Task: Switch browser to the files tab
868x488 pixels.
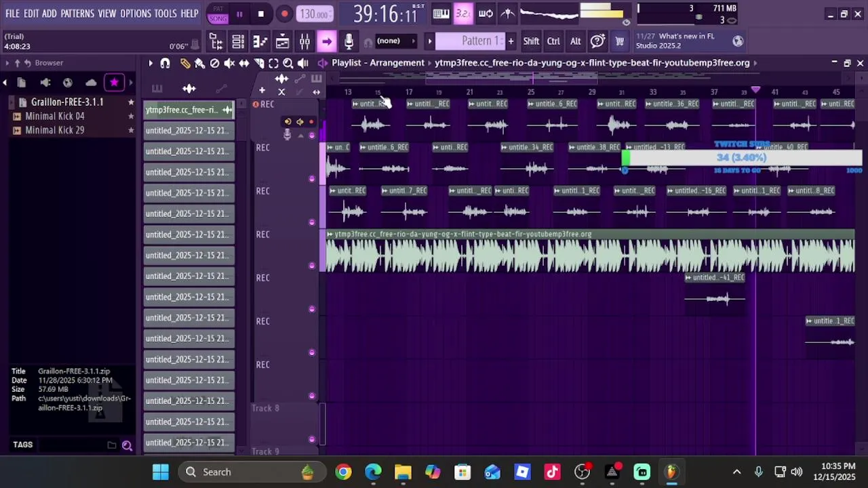Action: tap(22, 83)
